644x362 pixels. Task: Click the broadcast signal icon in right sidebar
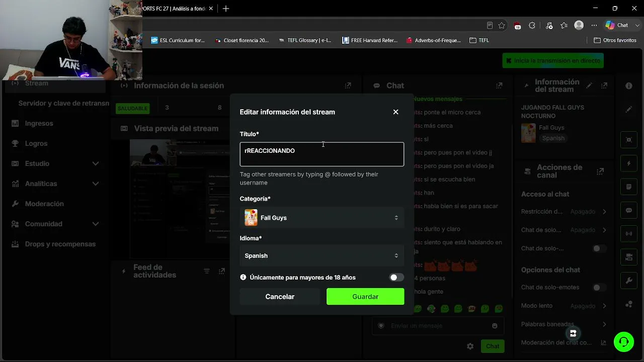(629, 234)
